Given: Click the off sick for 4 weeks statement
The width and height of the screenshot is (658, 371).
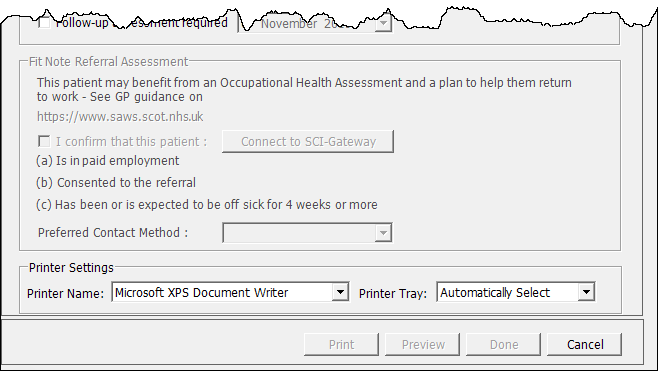Looking at the screenshot, I should (207, 205).
